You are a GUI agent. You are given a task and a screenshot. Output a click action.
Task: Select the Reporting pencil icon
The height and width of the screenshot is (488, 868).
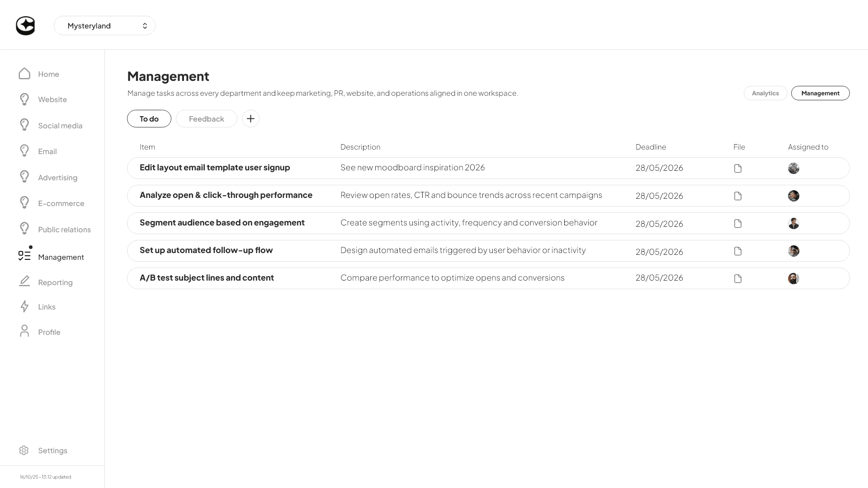point(24,281)
